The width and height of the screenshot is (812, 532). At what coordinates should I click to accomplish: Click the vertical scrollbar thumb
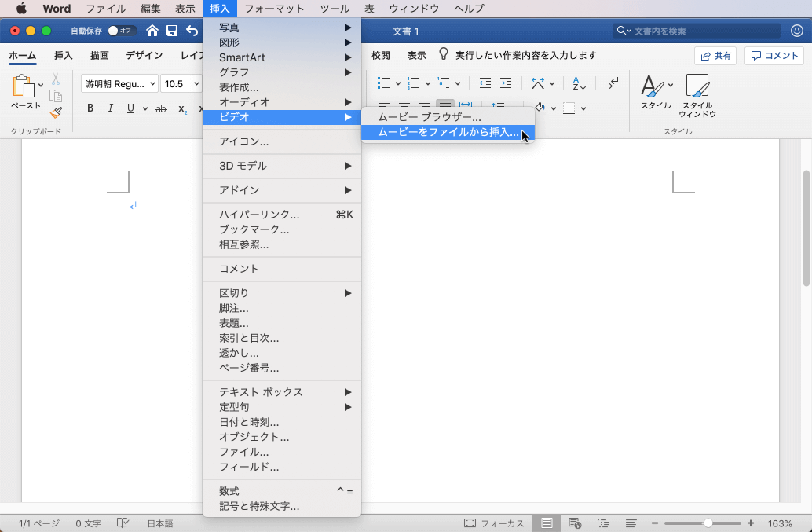point(807,228)
